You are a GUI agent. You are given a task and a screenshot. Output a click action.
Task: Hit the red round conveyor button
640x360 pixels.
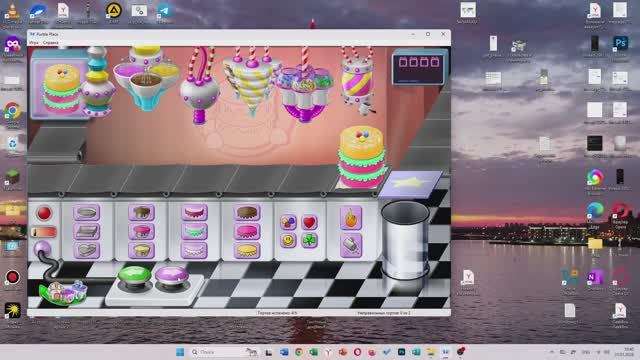pyautogui.click(x=44, y=213)
